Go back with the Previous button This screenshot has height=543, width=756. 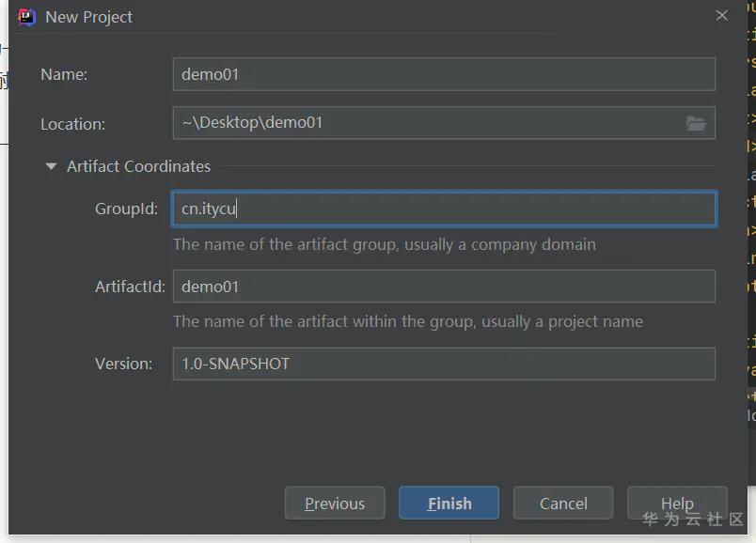(335, 503)
